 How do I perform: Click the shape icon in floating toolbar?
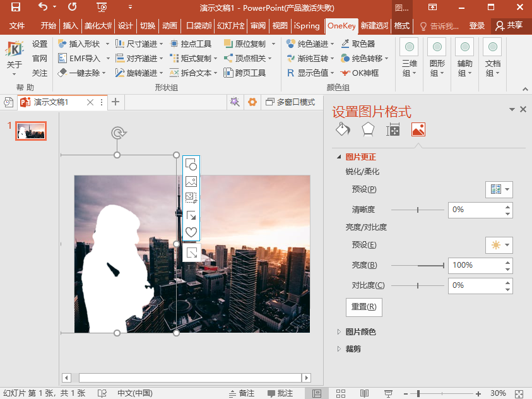click(191, 164)
